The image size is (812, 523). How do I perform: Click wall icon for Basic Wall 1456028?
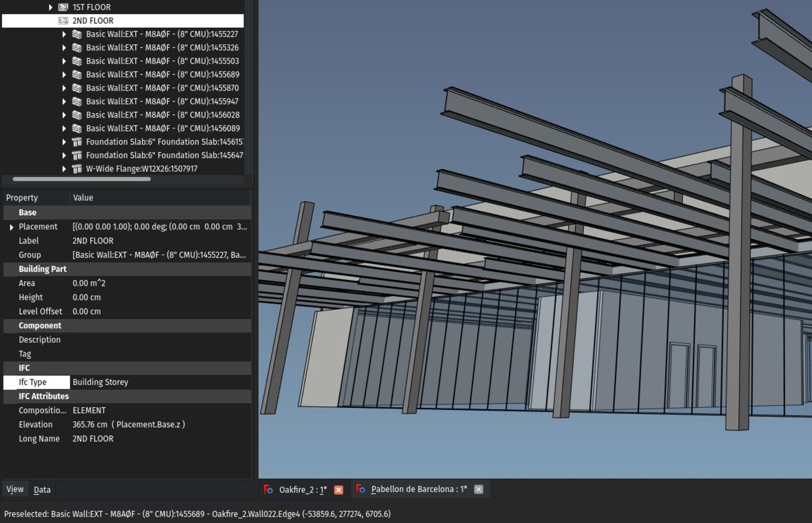pyautogui.click(x=77, y=115)
